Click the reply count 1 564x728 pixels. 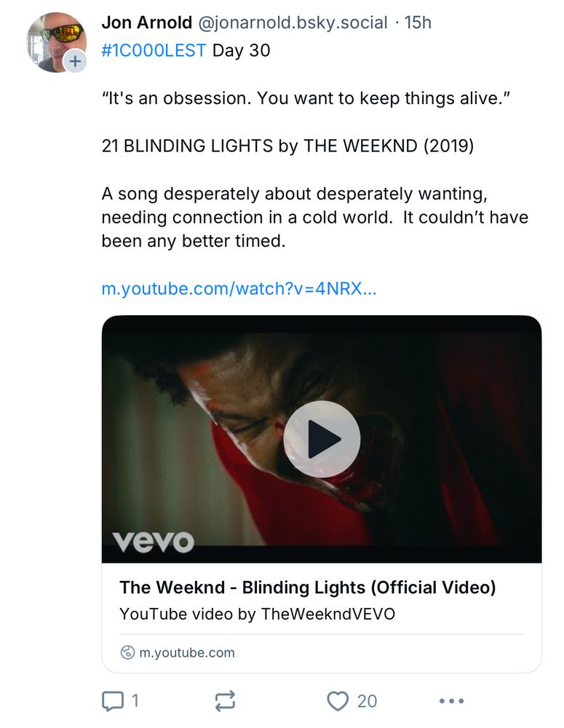(x=135, y=701)
